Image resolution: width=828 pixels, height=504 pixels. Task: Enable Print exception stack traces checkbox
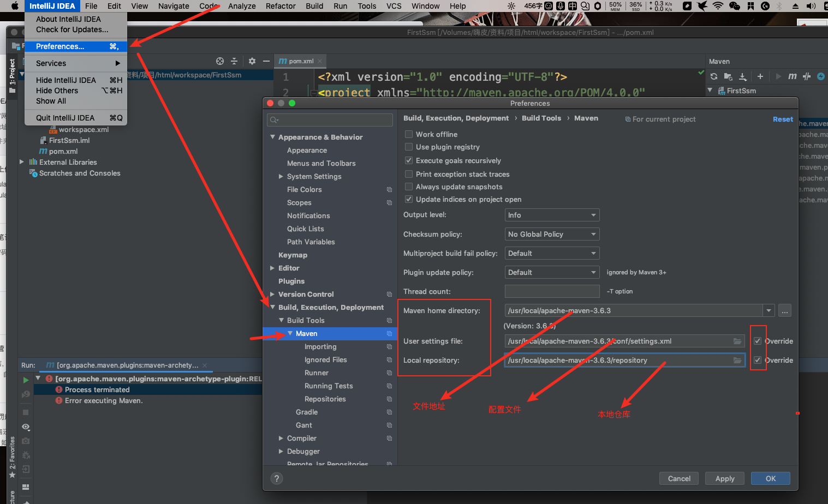tap(409, 174)
